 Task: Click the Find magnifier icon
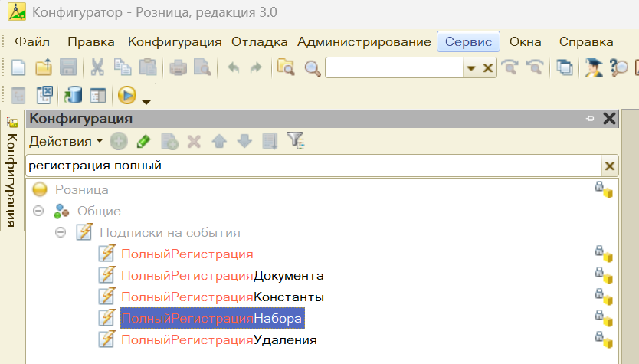[313, 67]
